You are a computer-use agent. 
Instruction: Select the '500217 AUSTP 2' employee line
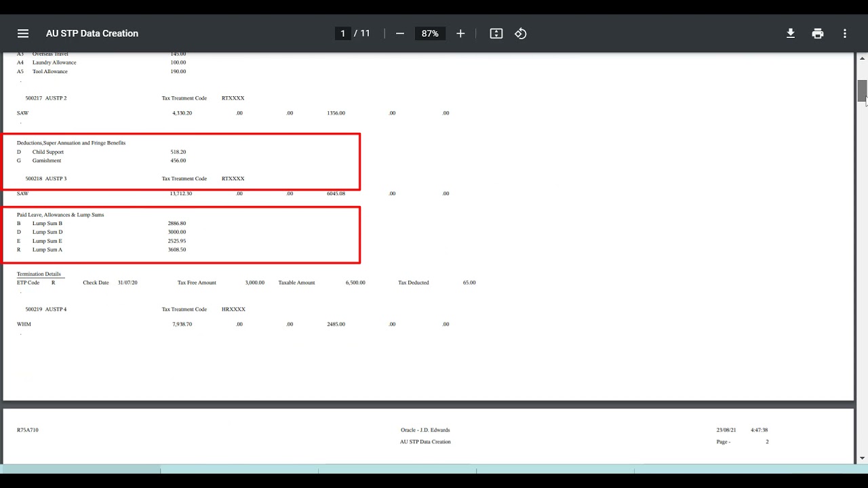(46, 98)
